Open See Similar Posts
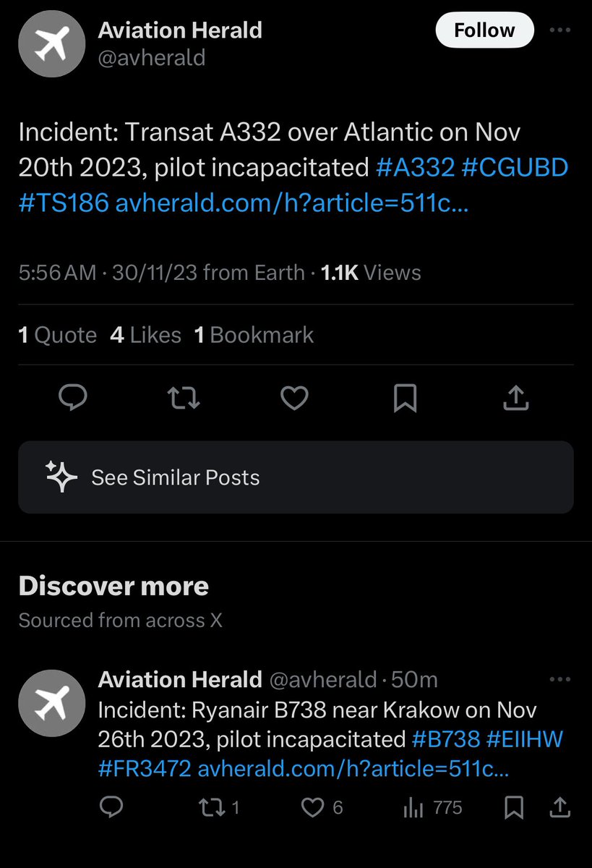This screenshot has height=868, width=592. pyautogui.click(x=296, y=477)
